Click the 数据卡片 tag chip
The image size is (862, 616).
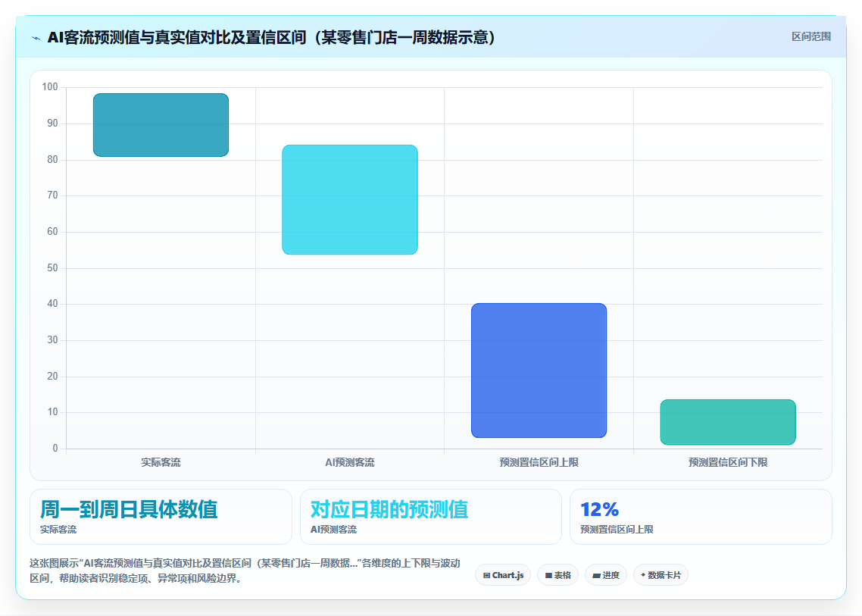[x=661, y=575]
